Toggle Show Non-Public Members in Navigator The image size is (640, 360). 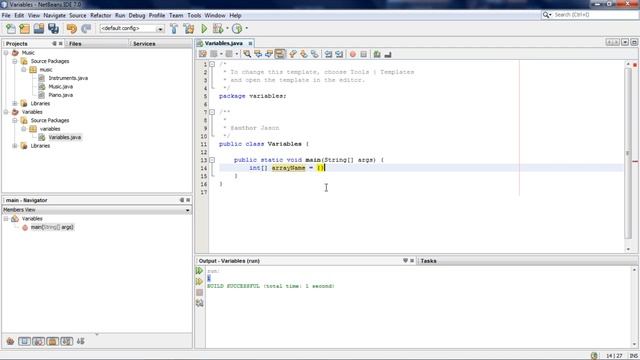tap(53, 341)
